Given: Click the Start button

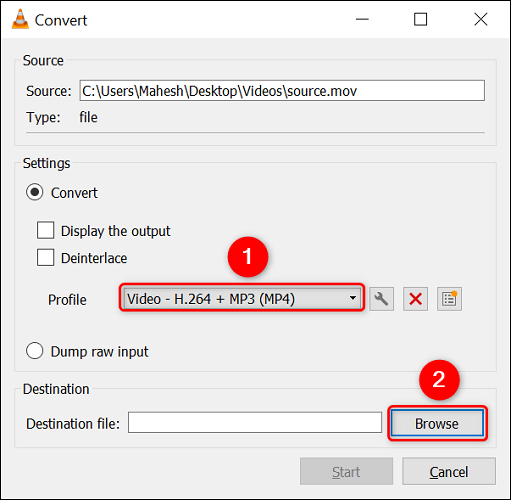Looking at the screenshot, I should coord(346,471).
